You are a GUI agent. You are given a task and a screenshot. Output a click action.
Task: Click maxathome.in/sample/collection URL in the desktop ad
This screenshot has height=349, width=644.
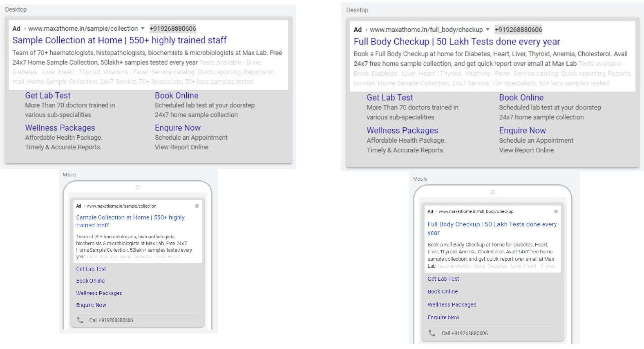point(83,29)
